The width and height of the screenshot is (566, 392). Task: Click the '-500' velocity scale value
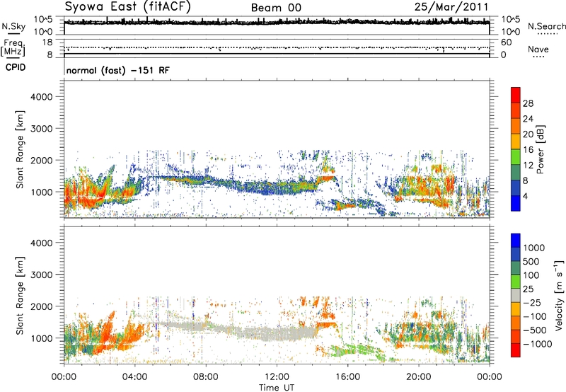535,330
